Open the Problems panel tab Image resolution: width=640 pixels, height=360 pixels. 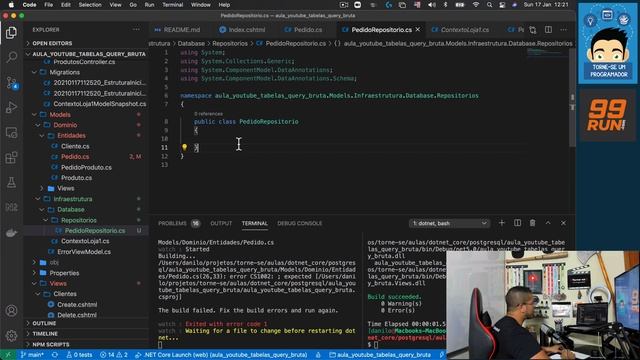coord(179,223)
